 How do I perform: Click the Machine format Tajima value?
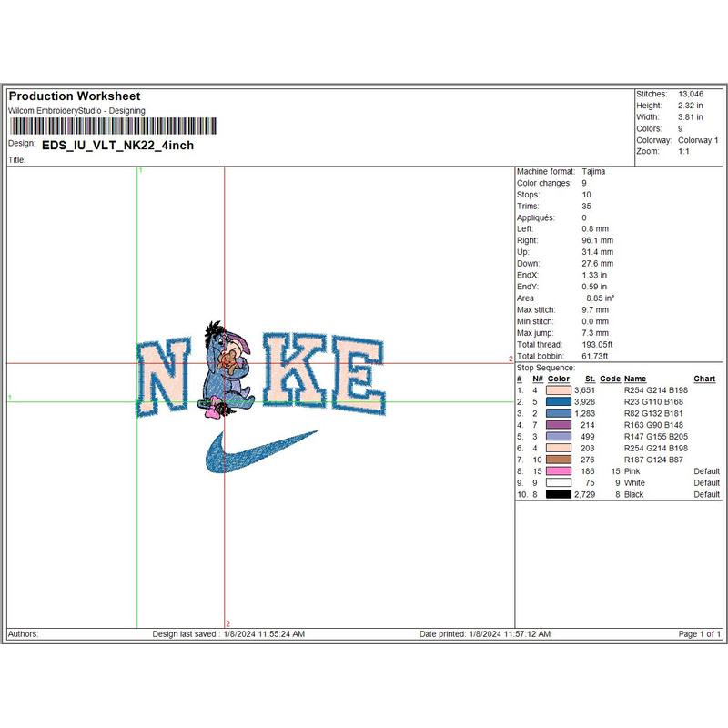[593, 171]
